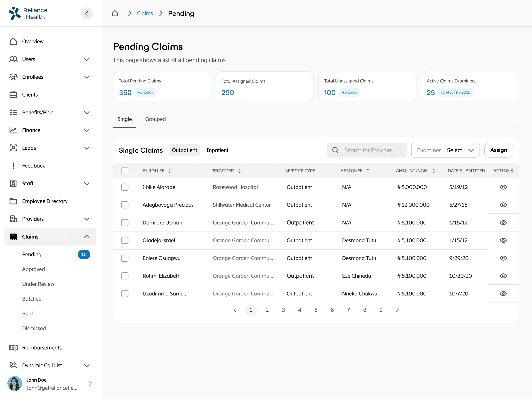Click the eye icon for Rotimi Elizabeth
The width and height of the screenshot is (532, 399).
pyautogui.click(x=503, y=276)
